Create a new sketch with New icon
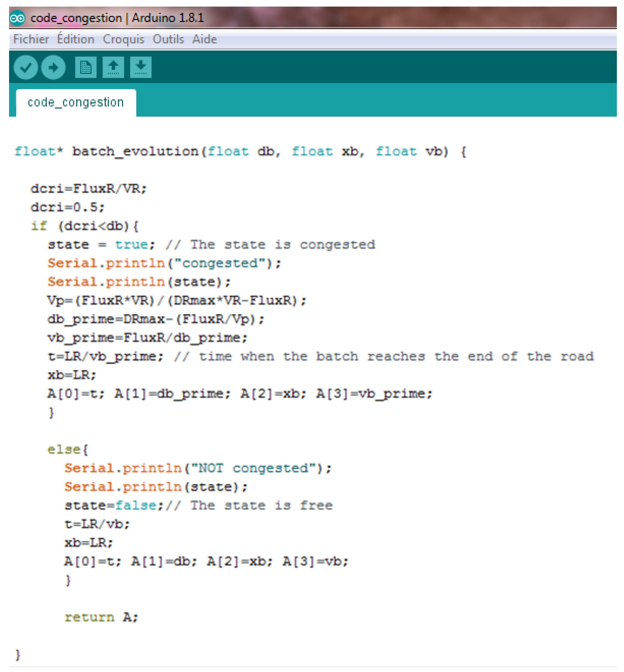Image resolution: width=624 pixels, height=672 pixels. [x=86, y=68]
